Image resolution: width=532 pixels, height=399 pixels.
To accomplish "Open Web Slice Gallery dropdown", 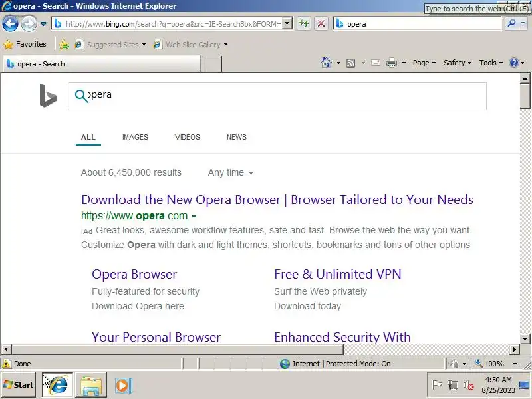I will pyautogui.click(x=190, y=45).
